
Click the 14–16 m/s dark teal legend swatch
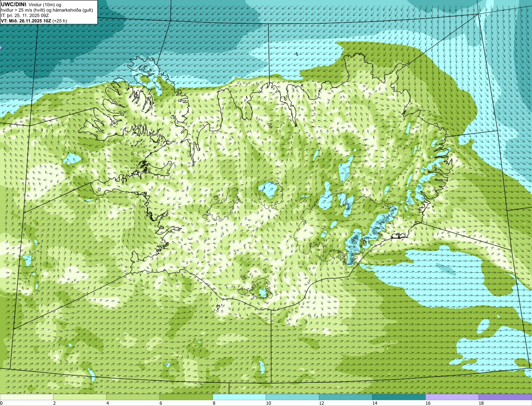(399, 397)
